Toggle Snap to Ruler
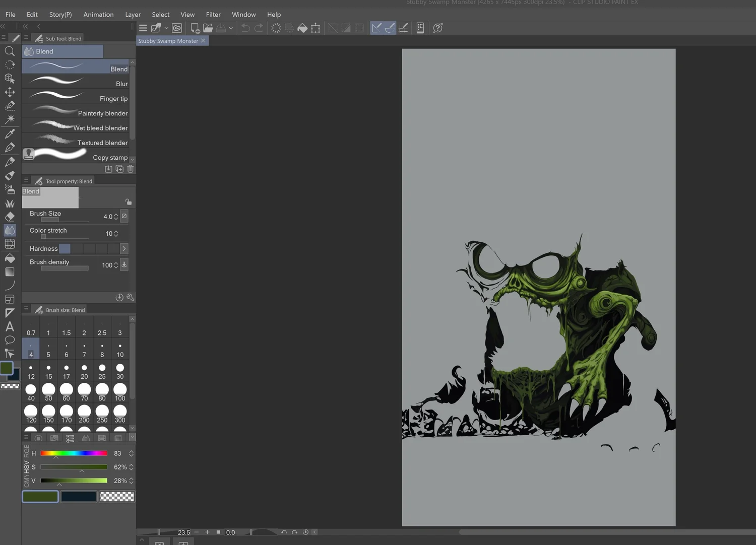The width and height of the screenshot is (756, 545). [x=376, y=28]
